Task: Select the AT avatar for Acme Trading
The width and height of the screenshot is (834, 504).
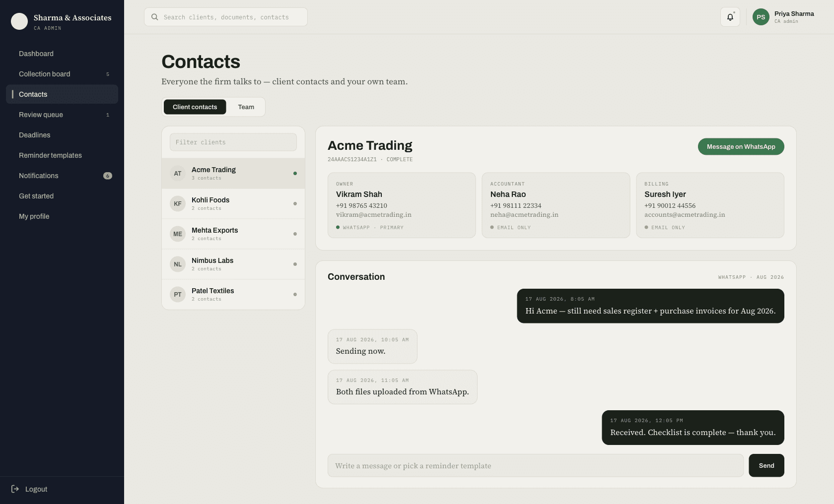Action: (x=178, y=174)
